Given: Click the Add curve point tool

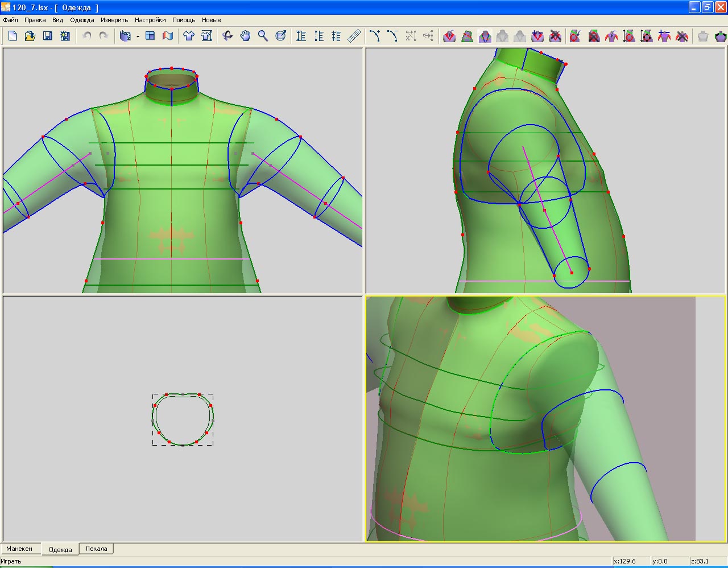Looking at the screenshot, I should [375, 36].
